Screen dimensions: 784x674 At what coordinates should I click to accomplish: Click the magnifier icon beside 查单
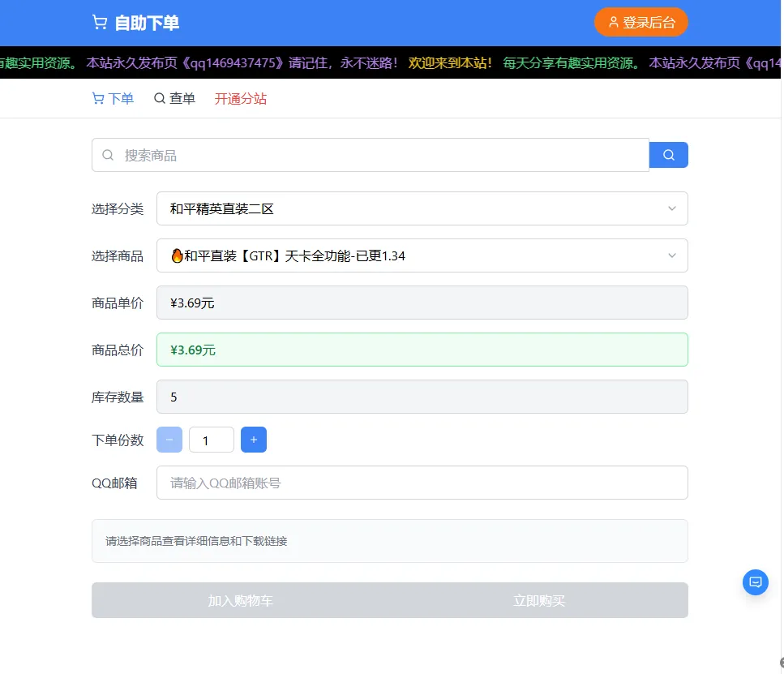pyautogui.click(x=159, y=97)
